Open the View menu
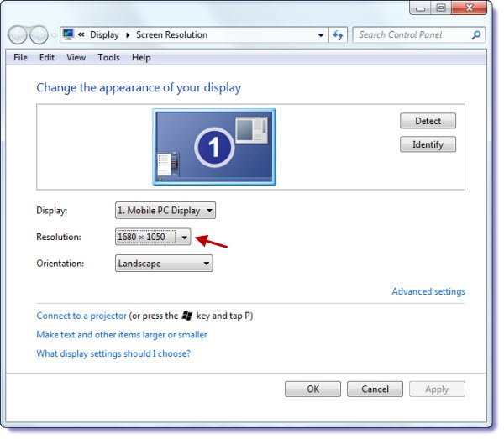Image resolution: width=504 pixels, height=439 pixels. [x=76, y=57]
